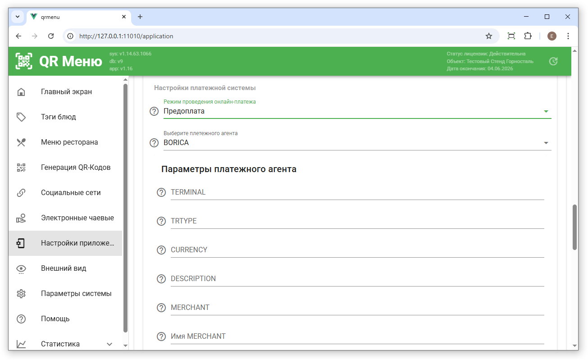Click the help icon beside TERMINAL field
Image resolution: width=588 pixels, height=364 pixels.
pos(161,192)
